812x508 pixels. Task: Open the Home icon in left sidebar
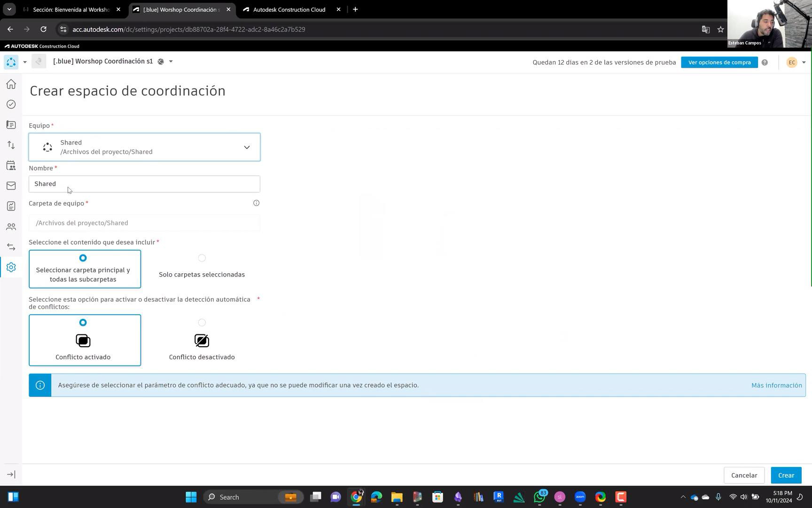click(11, 84)
